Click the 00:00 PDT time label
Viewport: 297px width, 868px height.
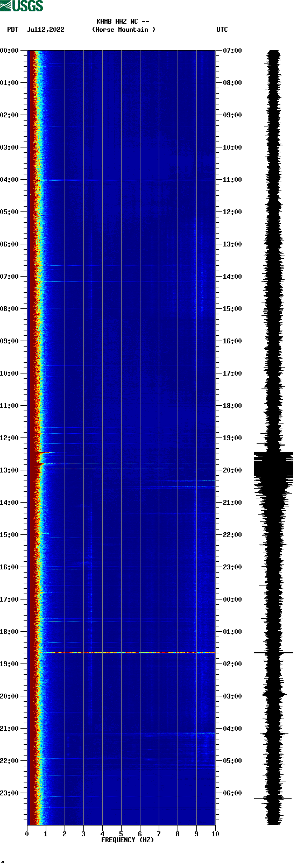(10, 51)
